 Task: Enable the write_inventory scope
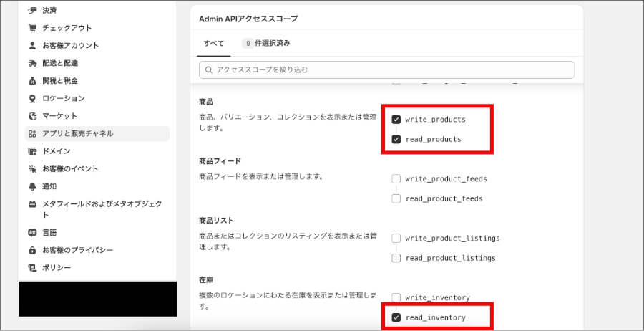coord(396,298)
